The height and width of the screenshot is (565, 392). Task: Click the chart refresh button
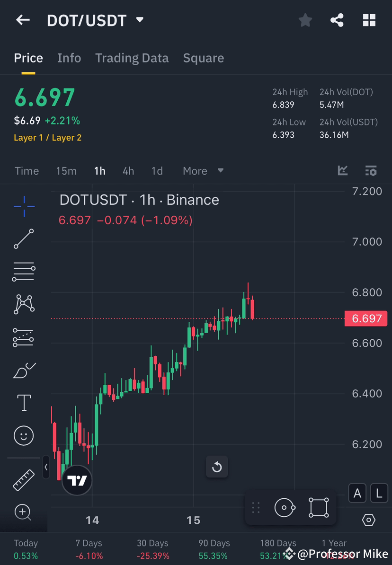pos(217,467)
